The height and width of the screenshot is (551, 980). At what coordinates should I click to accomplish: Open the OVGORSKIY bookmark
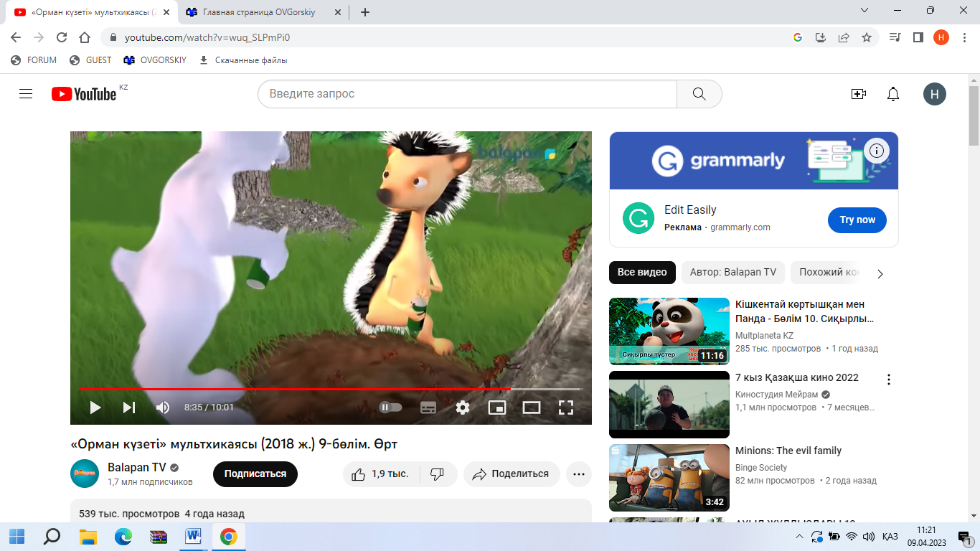[x=155, y=60]
